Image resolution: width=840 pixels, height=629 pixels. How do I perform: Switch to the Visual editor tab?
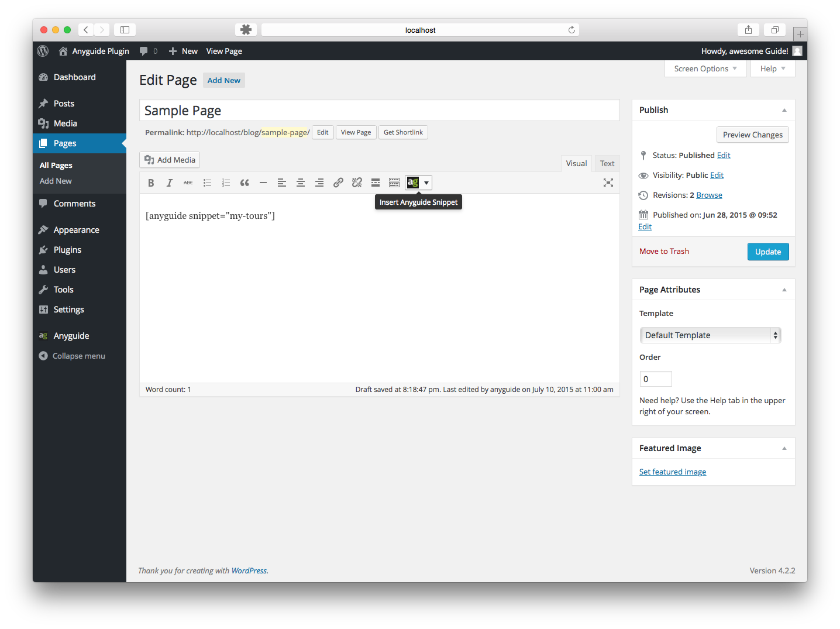coord(576,163)
